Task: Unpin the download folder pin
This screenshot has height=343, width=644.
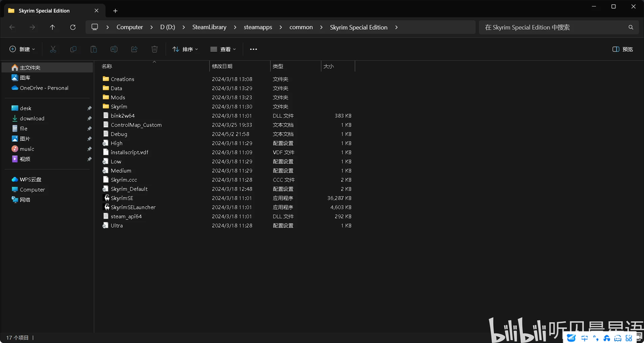Action: pyautogui.click(x=89, y=118)
